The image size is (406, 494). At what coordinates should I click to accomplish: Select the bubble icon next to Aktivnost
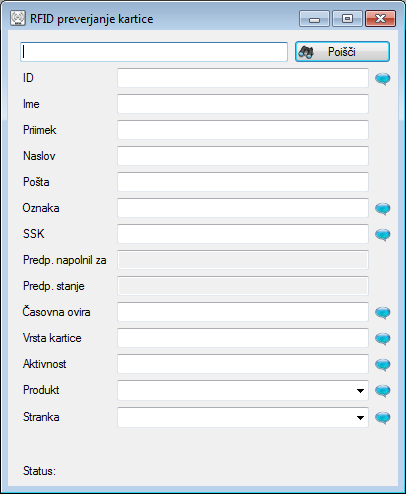(383, 365)
